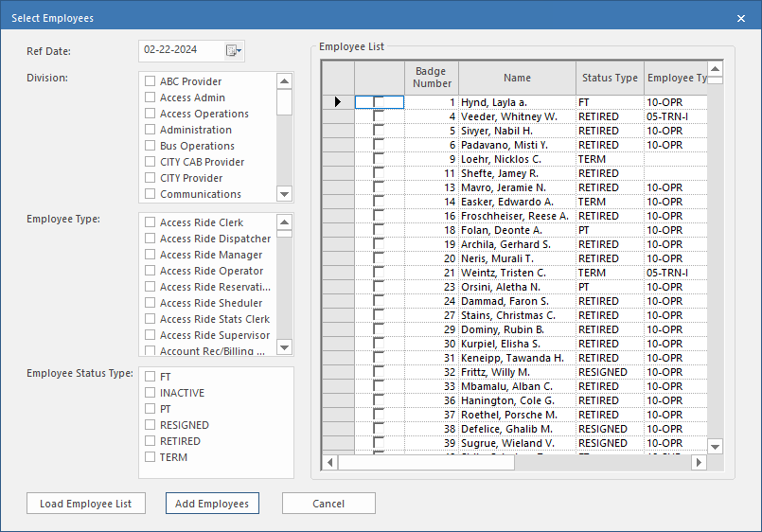Screen dimensions: 762x532
Task: Click the Ref Date input field
Action: (180, 50)
